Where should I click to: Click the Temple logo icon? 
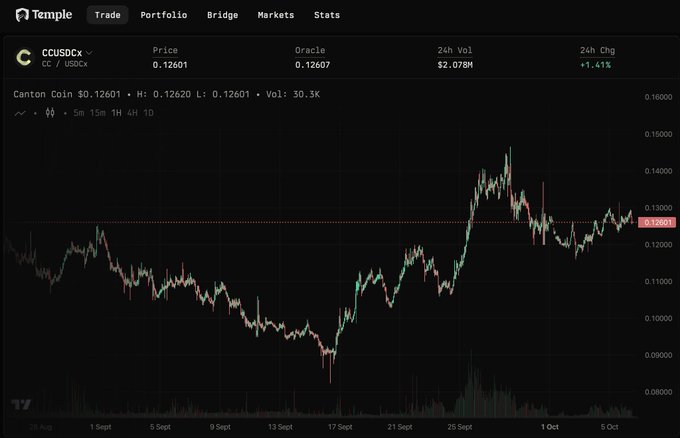(x=22, y=15)
